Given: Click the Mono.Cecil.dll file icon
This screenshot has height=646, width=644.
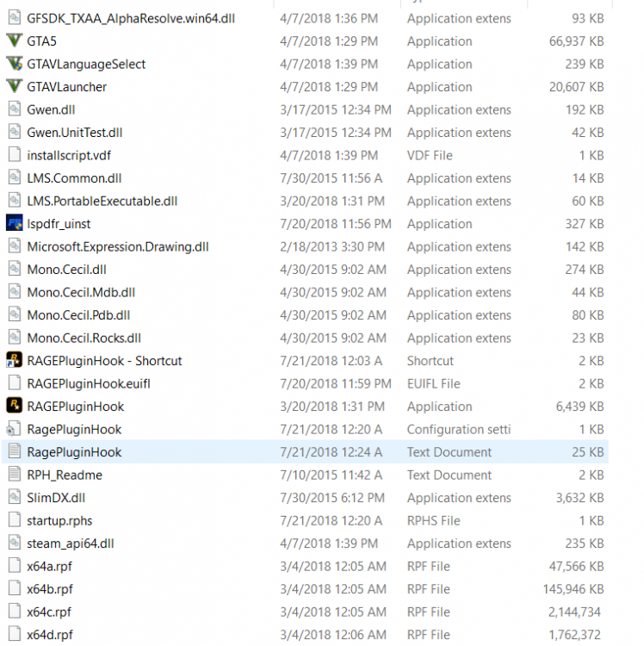Looking at the screenshot, I should (x=15, y=269).
